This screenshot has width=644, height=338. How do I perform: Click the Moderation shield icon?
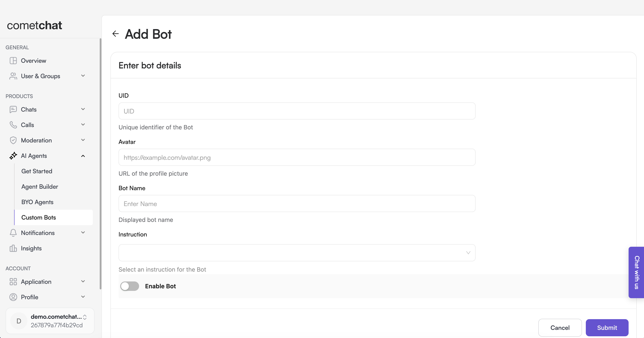tap(13, 140)
